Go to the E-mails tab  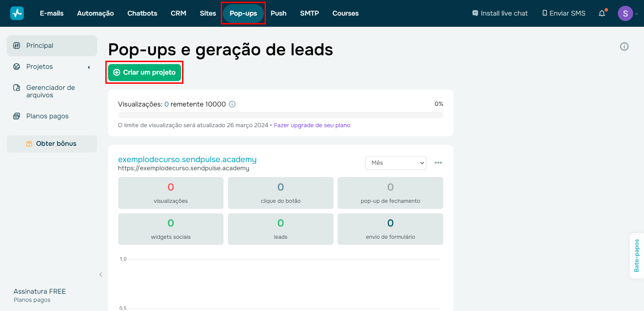(x=52, y=13)
